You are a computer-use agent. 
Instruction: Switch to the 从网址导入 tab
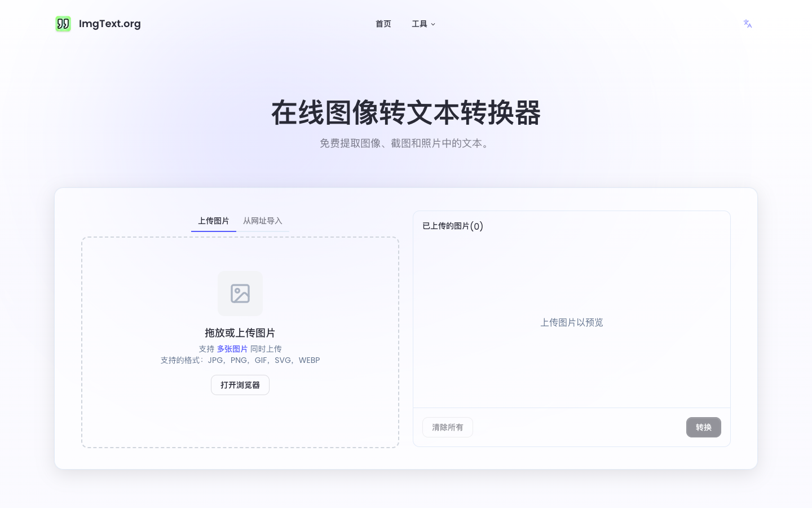[263, 221]
